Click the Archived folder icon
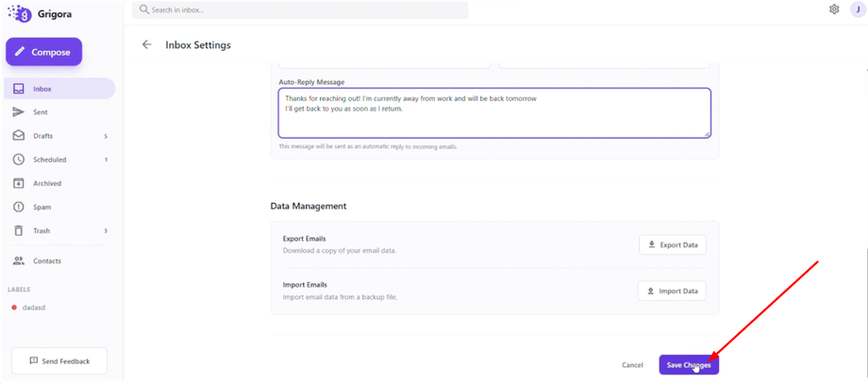This screenshot has width=868, height=384. (18, 183)
